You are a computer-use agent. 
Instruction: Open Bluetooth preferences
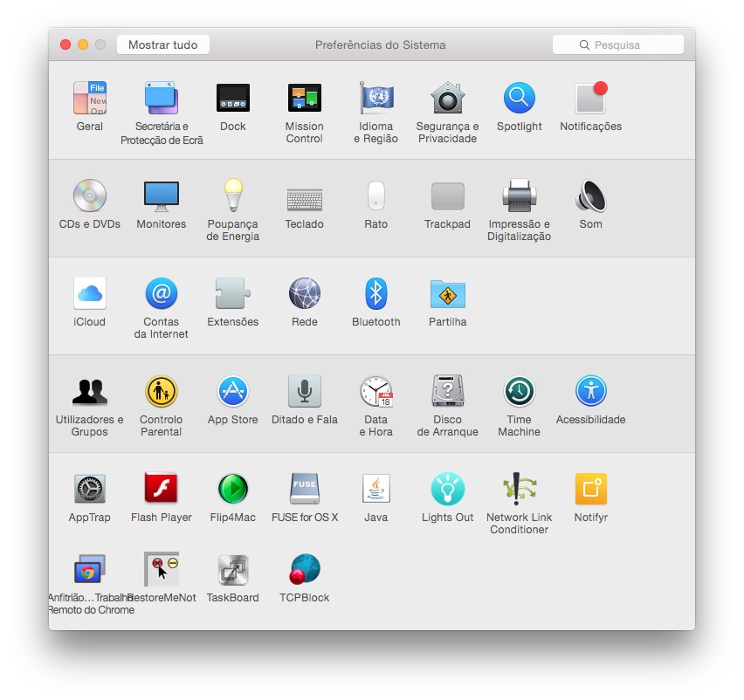coord(376,293)
